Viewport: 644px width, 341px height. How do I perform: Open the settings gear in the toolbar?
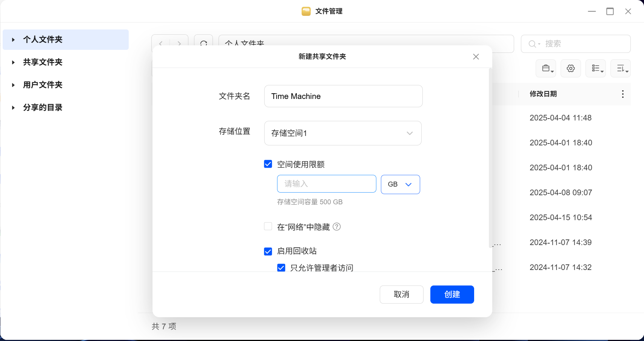click(x=570, y=68)
